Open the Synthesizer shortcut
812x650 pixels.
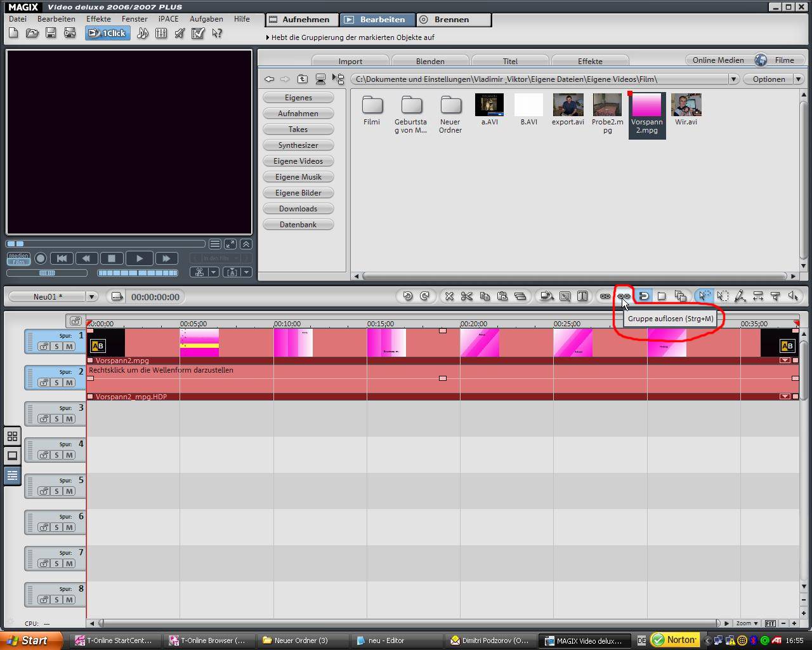(298, 145)
